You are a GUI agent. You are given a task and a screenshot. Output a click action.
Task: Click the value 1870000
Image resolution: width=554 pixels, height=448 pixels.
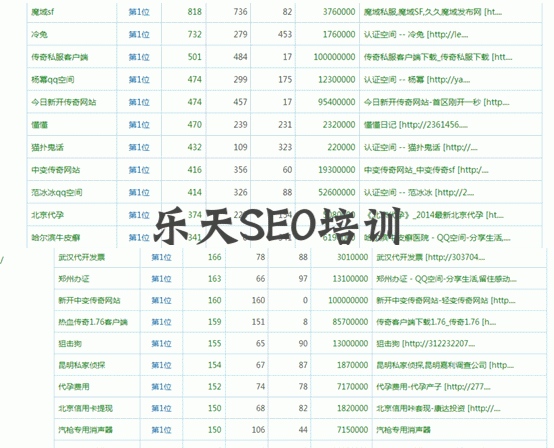[x=353, y=365]
